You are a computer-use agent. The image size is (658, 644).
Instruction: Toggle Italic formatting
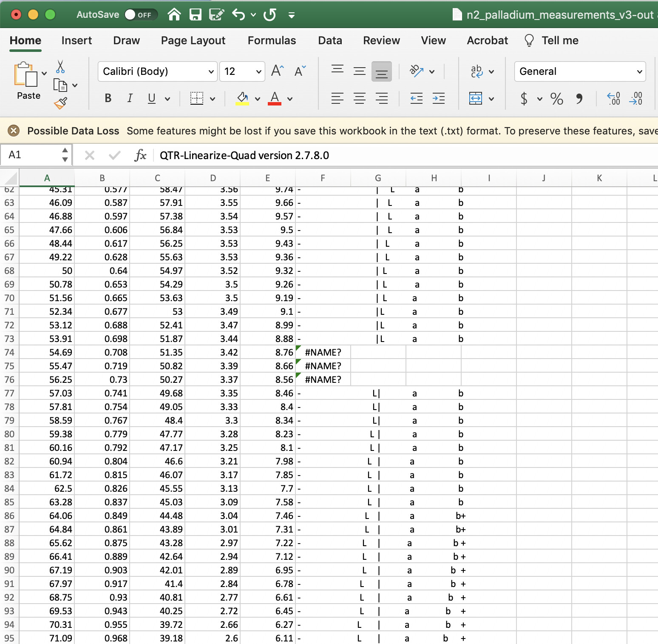130,99
